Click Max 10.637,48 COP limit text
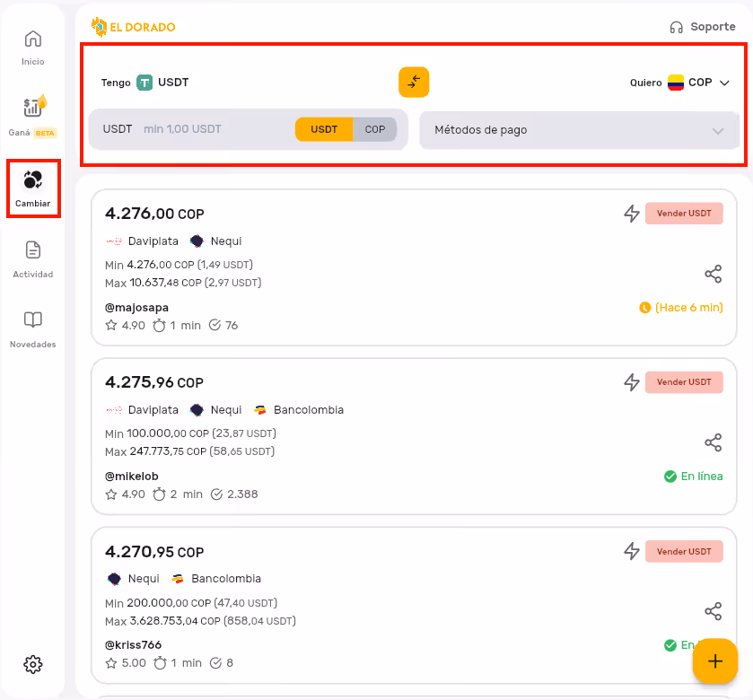The width and height of the screenshot is (753, 700). pyautogui.click(x=183, y=283)
